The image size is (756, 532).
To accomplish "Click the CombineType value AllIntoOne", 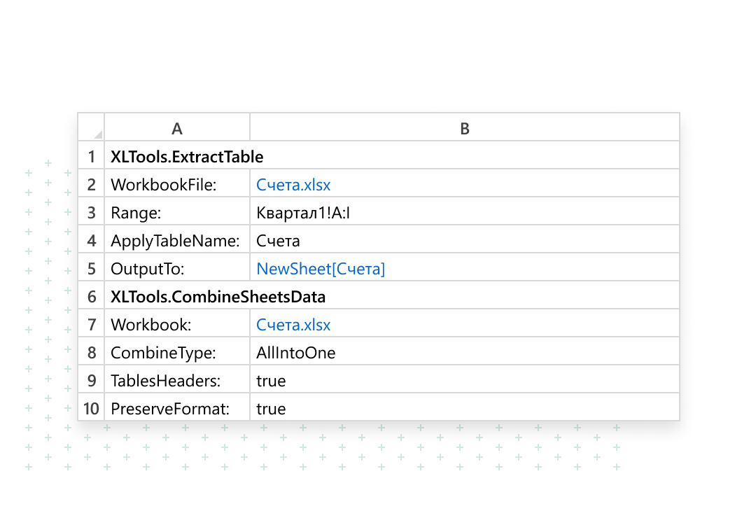I will tap(295, 353).
